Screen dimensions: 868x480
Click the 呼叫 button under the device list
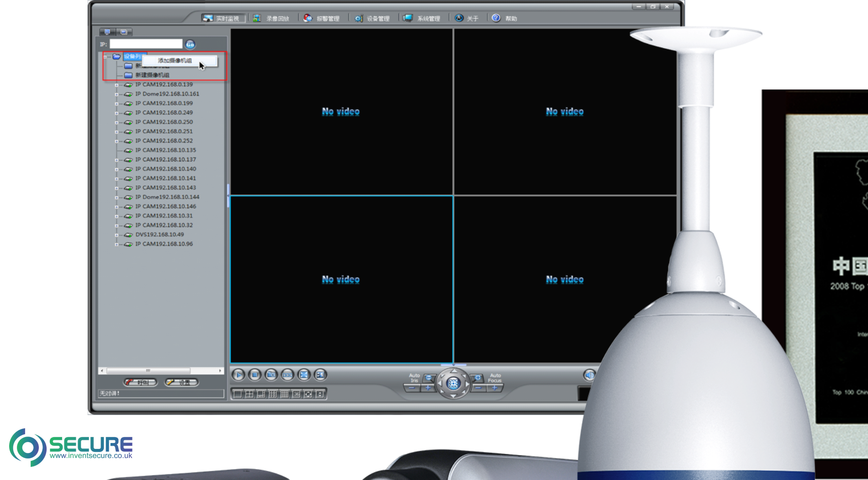140,382
